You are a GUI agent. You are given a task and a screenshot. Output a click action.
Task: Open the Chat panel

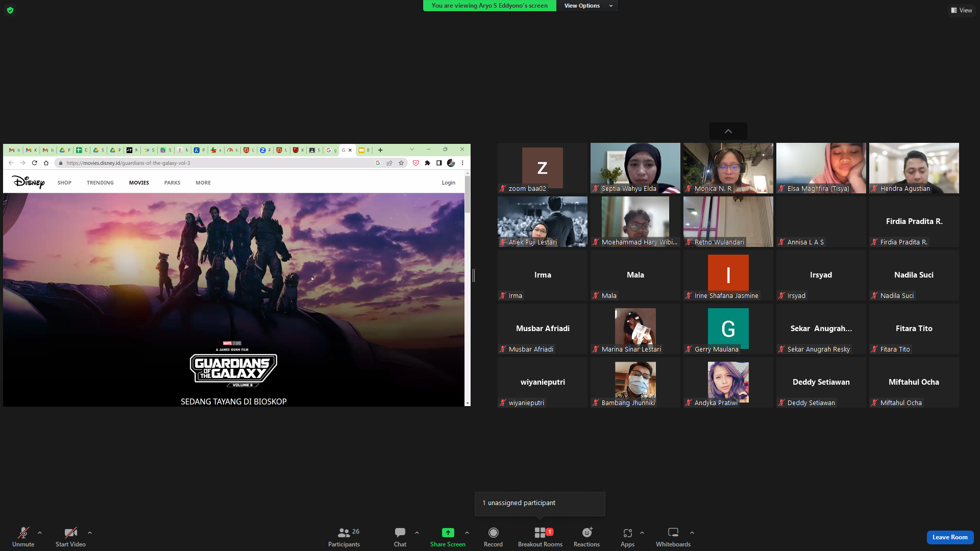click(x=400, y=537)
